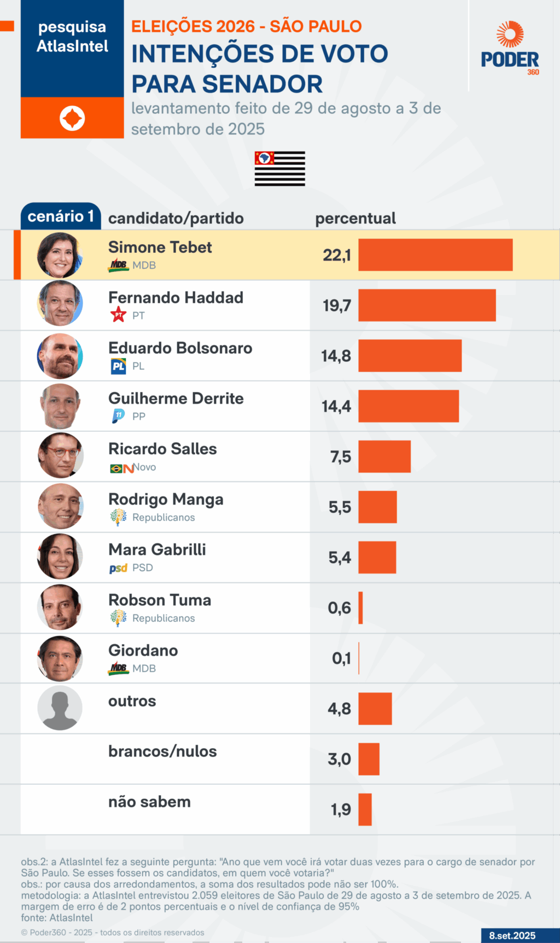Select the cenário 1 tab

tap(61, 216)
